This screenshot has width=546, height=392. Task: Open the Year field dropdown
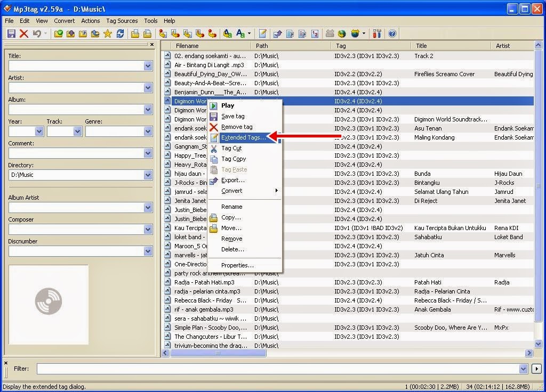point(39,132)
